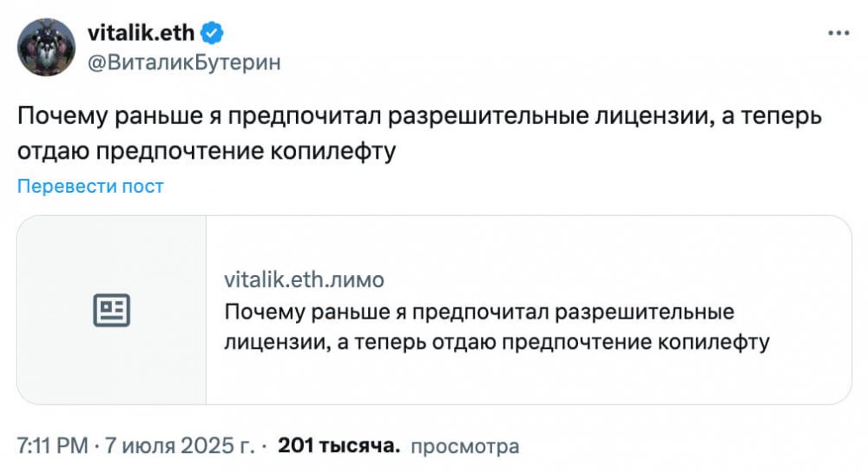Open vitalik.eth's profile avatar picture
Viewport: 868px width, 473px height.
pyautogui.click(x=46, y=46)
